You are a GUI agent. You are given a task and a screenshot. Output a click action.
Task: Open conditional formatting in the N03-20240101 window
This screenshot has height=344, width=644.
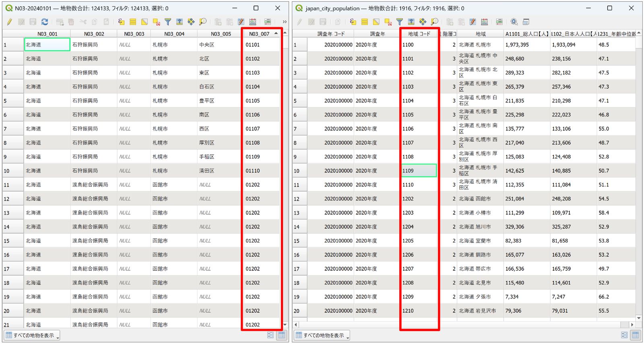click(268, 22)
